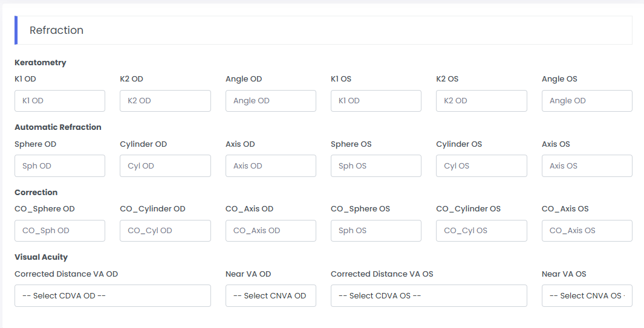The width and height of the screenshot is (644, 328).
Task: Focus the K2 OS keratometry field
Action: click(481, 101)
